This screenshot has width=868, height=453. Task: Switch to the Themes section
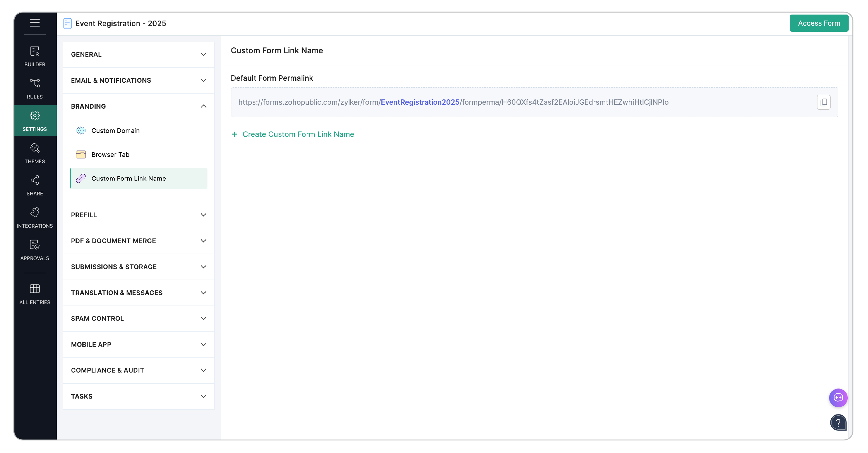(x=35, y=153)
